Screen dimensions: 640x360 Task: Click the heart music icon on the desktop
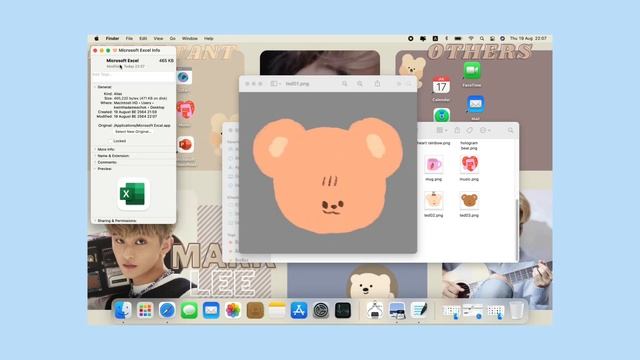[x=186, y=109]
